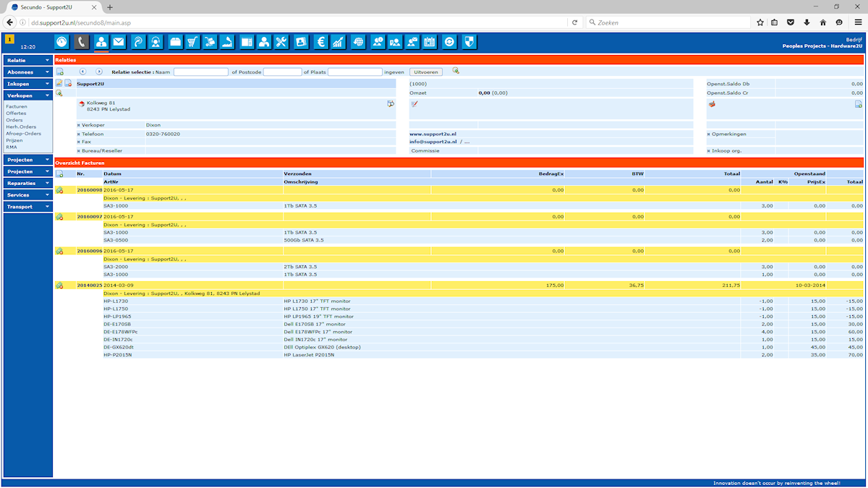Open the calendar icon in toolbar

click(430, 42)
